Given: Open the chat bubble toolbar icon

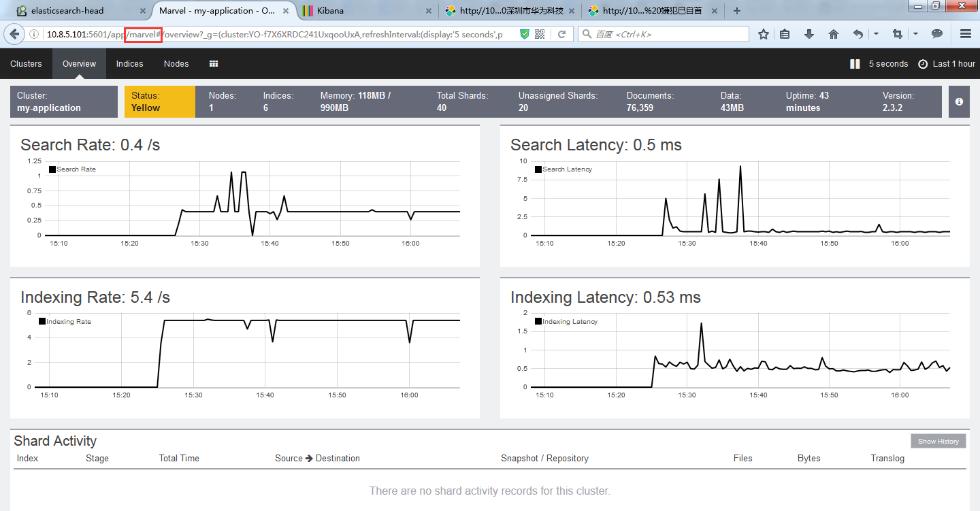Looking at the screenshot, I should tap(937, 34).
